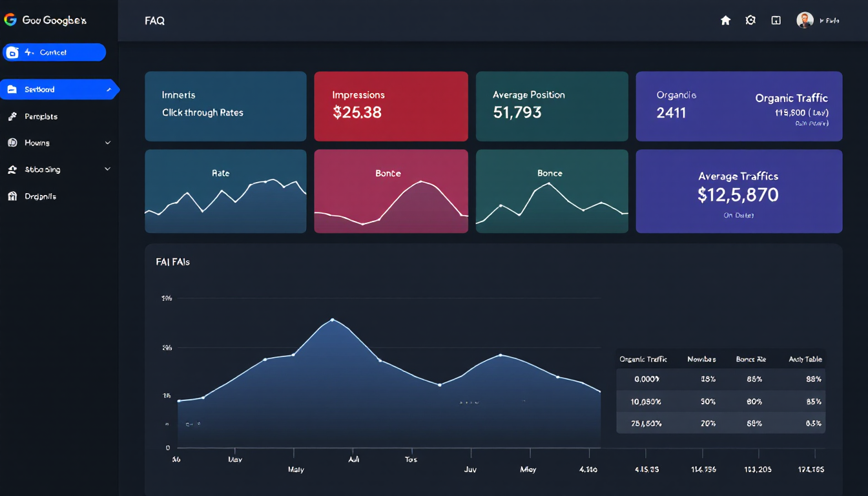Click the folder icon in the highlighted sidebar item
Viewport: 868px width, 496px height.
coord(12,90)
